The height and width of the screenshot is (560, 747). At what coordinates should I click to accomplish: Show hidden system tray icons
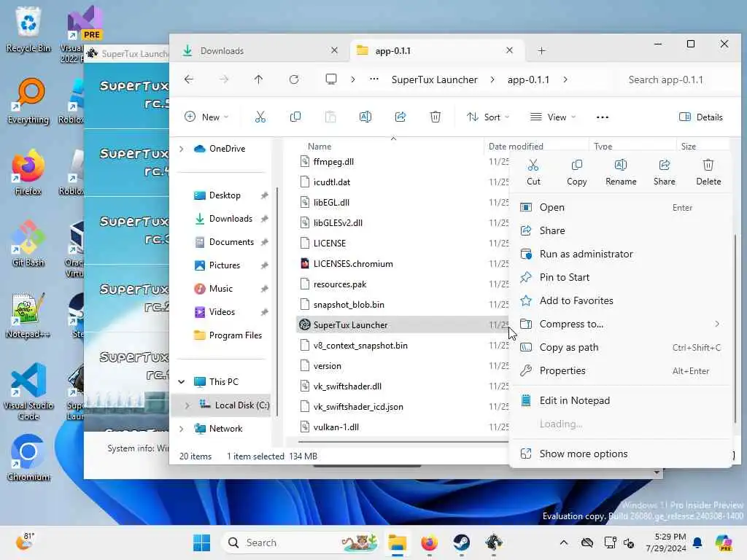coord(564,542)
